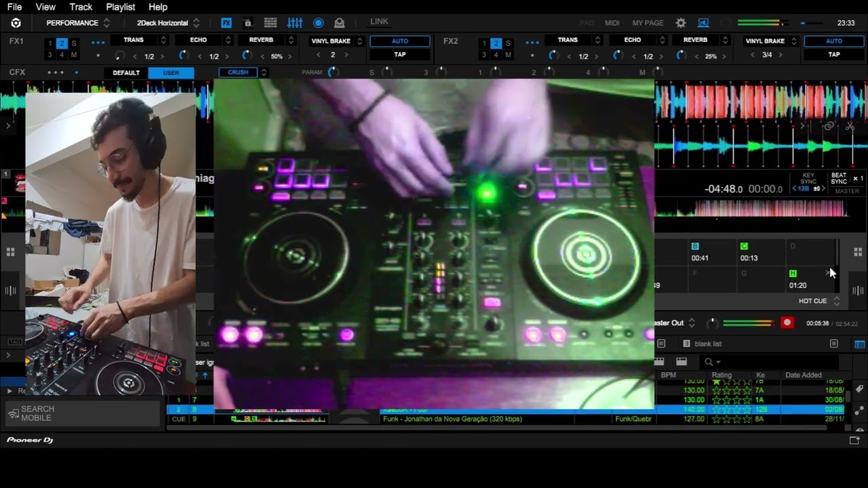Image resolution: width=868 pixels, height=488 pixels.
Task: Click the TAP button in FX2
Action: pos(834,55)
